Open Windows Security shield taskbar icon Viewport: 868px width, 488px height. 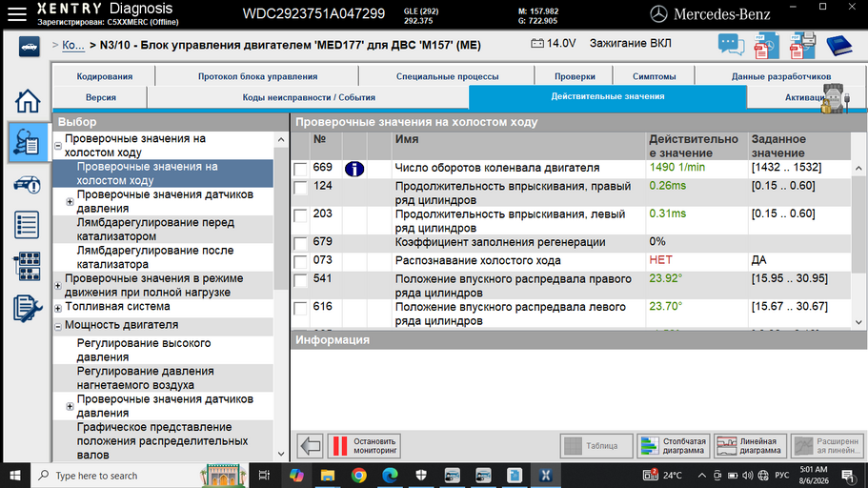click(421, 476)
